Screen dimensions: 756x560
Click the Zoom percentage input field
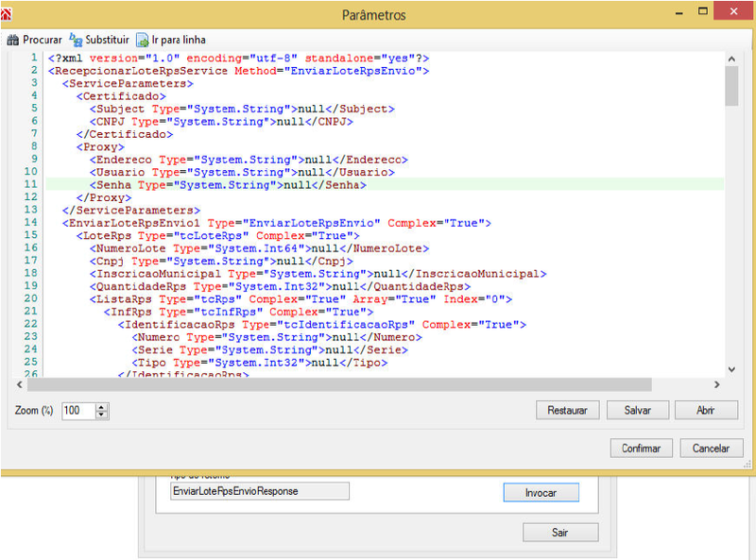pyautogui.click(x=78, y=411)
